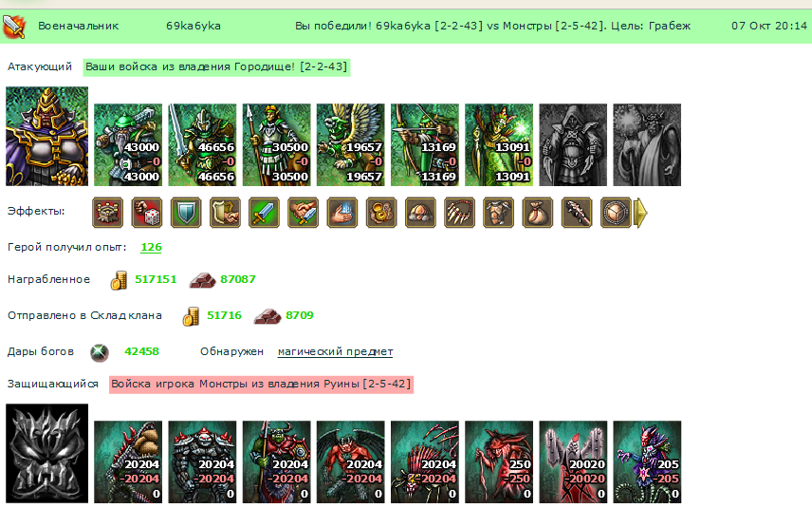Select the griffin unit with 19657 troops
The width and height of the screenshot is (812, 508).
(x=351, y=144)
